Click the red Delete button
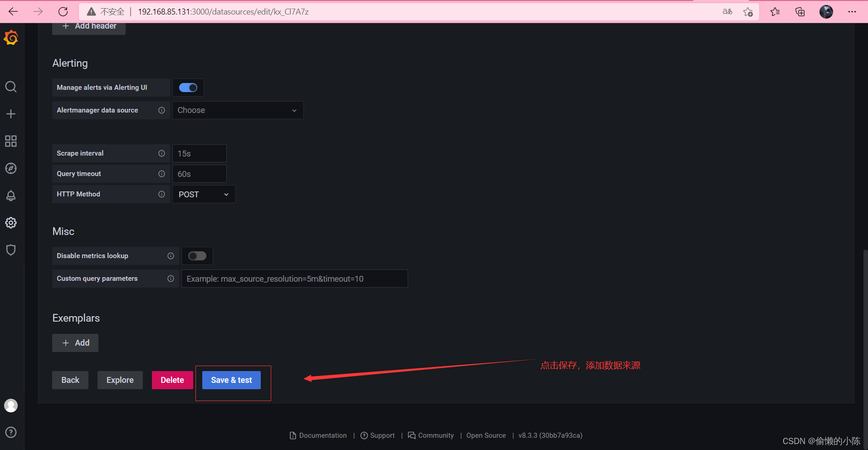The width and height of the screenshot is (868, 450). [172, 380]
